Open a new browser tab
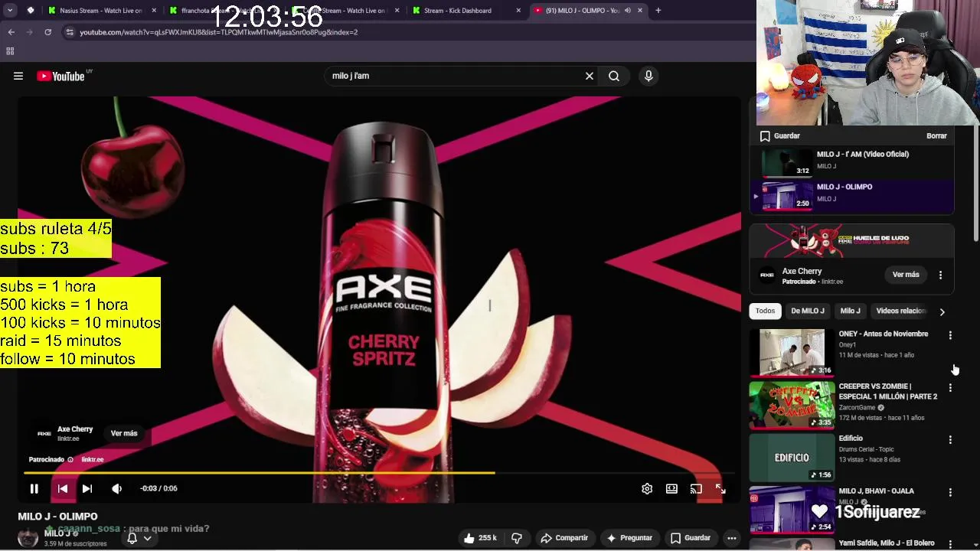The image size is (980, 551). (658, 11)
